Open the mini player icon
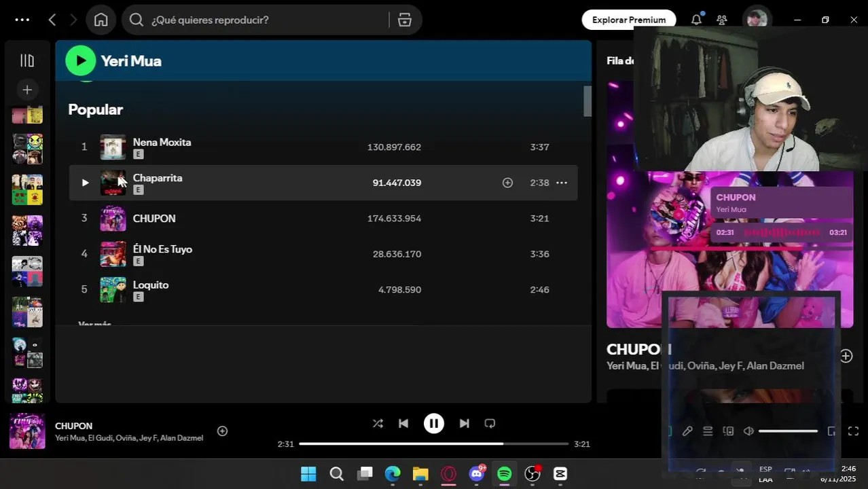Screen dimensions: 868x489 tap(832, 431)
